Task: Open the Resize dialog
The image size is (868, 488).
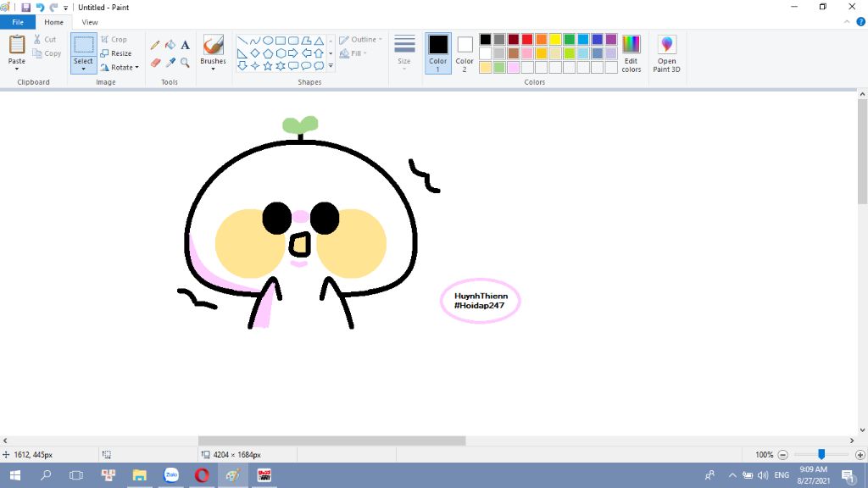Action: point(116,53)
